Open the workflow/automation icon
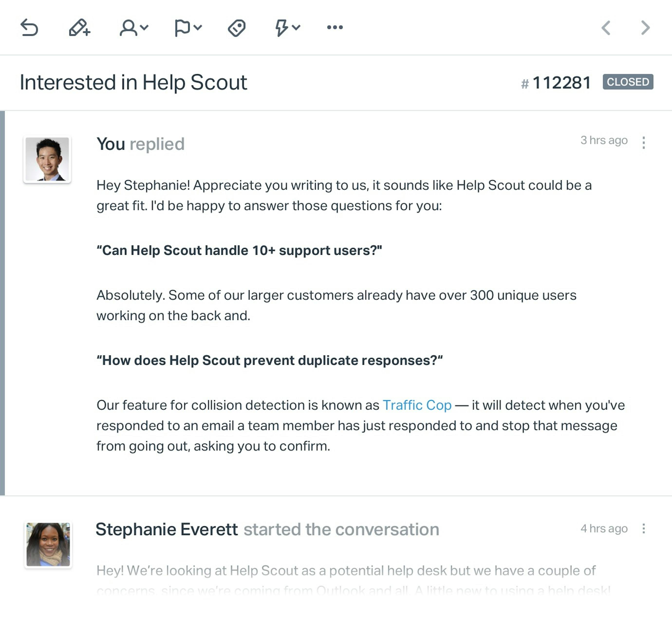This screenshot has height=618, width=672. [286, 27]
